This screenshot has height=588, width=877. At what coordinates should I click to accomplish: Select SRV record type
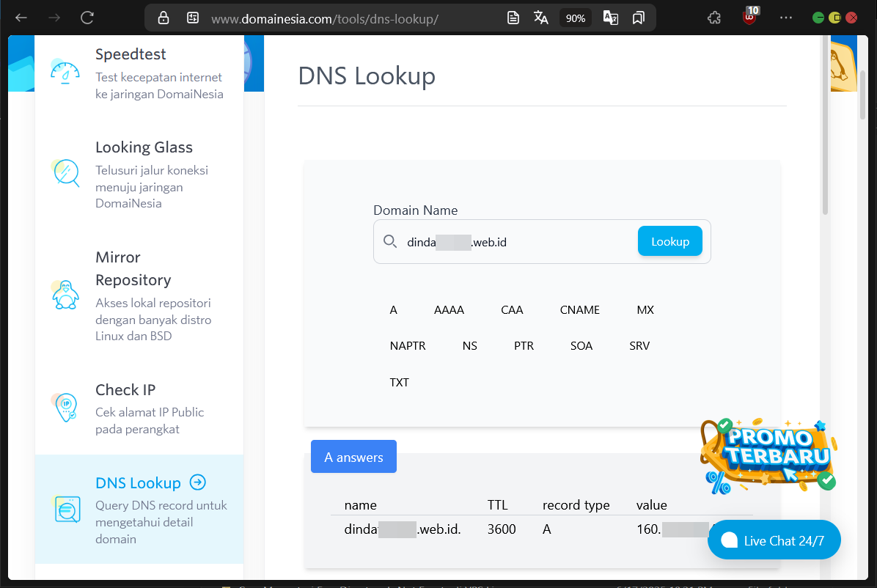coord(639,346)
